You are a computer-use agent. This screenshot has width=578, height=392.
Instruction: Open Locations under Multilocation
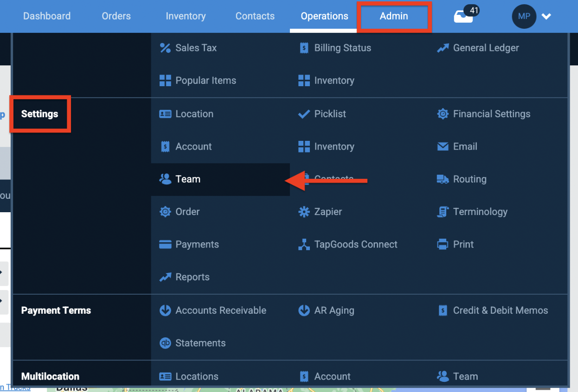tap(197, 377)
